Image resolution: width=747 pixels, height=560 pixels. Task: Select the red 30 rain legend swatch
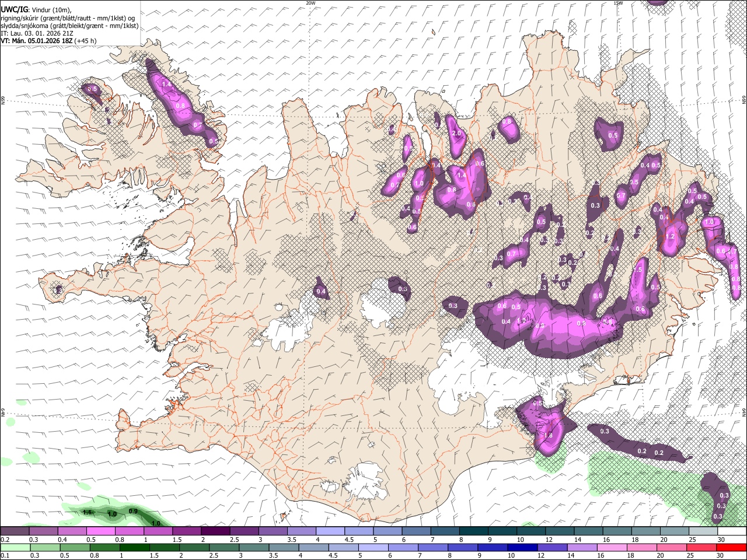[732, 547]
